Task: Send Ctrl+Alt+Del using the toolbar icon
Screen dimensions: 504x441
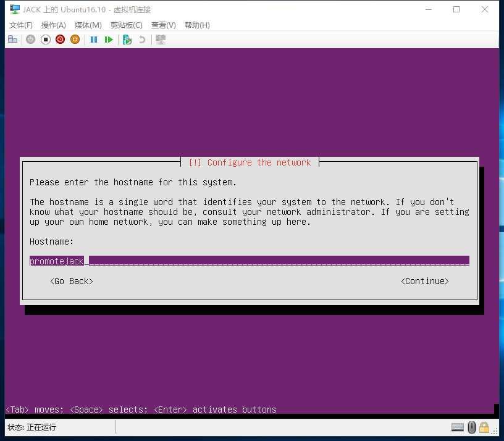Action: coord(12,39)
